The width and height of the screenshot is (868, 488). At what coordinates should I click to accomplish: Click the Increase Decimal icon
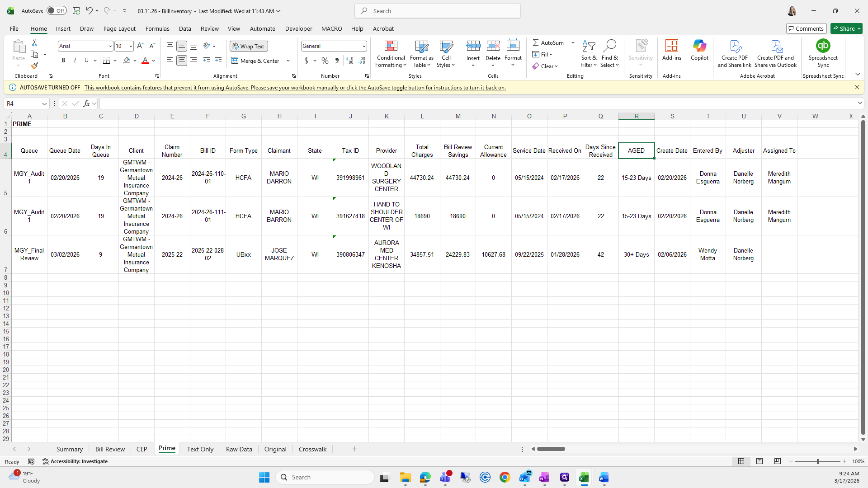pyautogui.click(x=349, y=61)
